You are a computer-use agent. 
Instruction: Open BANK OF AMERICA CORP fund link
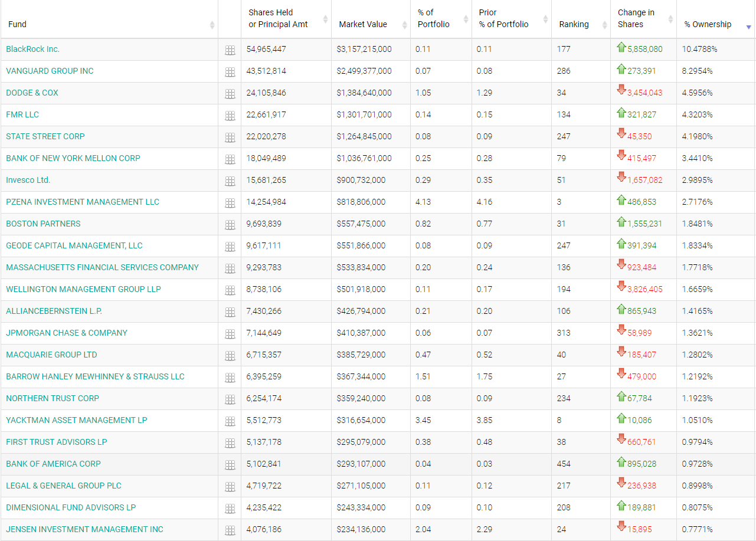pos(53,464)
